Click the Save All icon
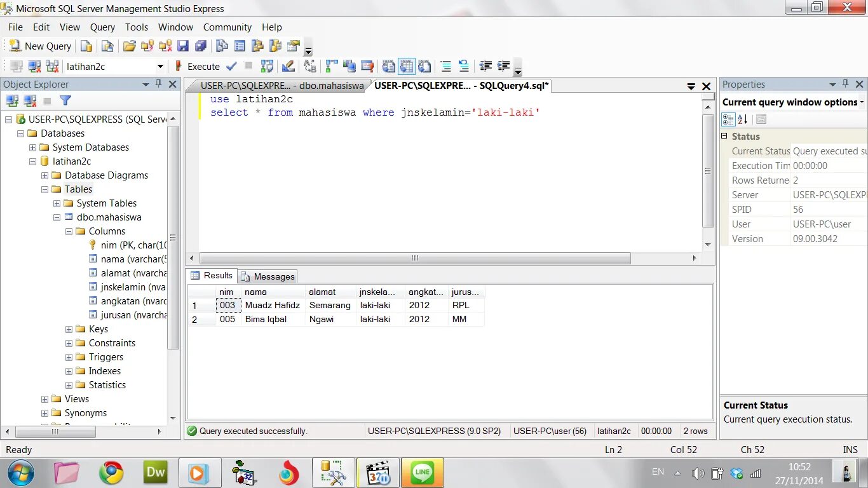The height and width of the screenshot is (488, 868). pos(201,46)
